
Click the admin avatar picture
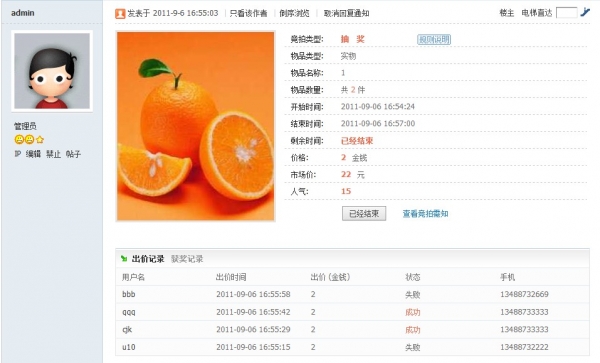click(52, 71)
